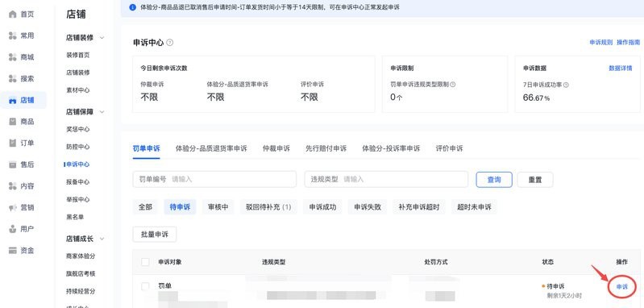Click the 违规类型 column header
Image resolution: width=644 pixels, height=308 pixels.
pyautogui.click(x=273, y=262)
